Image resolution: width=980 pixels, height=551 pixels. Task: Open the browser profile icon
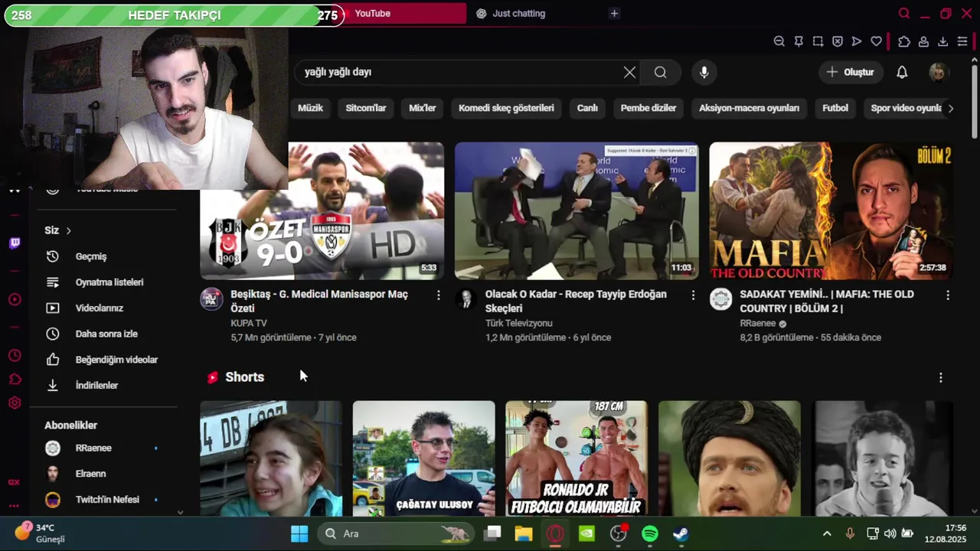pyautogui.click(x=923, y=41)
